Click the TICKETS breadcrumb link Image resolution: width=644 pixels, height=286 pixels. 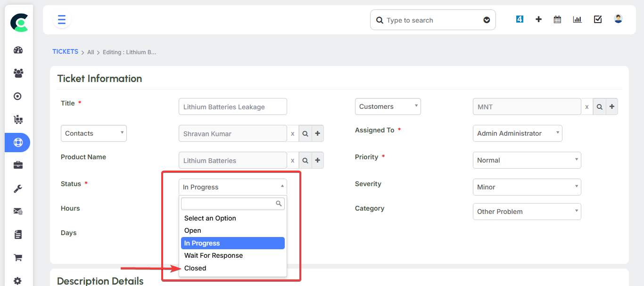(65, 52)
